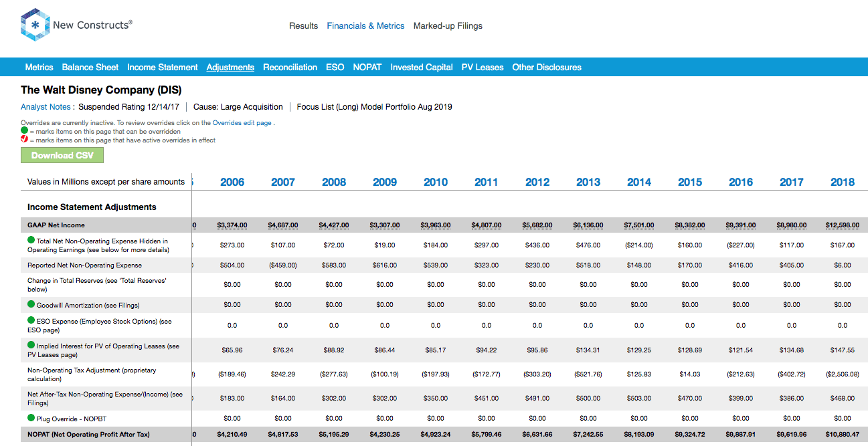Select the PV Leases tab
Viewport: 868px width, 446px height.
click(483, 67)
